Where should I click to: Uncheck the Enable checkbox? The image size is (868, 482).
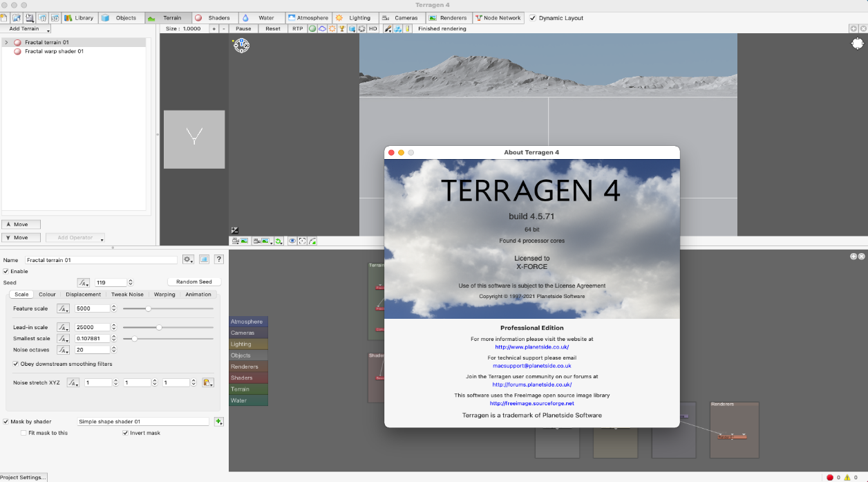6,271
